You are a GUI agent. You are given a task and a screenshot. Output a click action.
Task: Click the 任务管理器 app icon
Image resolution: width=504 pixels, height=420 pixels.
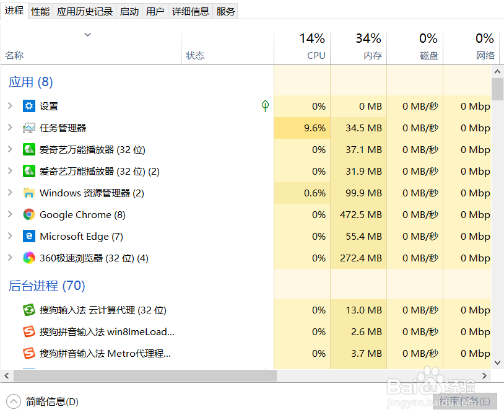pyautogui.click(x=29, y=128)
